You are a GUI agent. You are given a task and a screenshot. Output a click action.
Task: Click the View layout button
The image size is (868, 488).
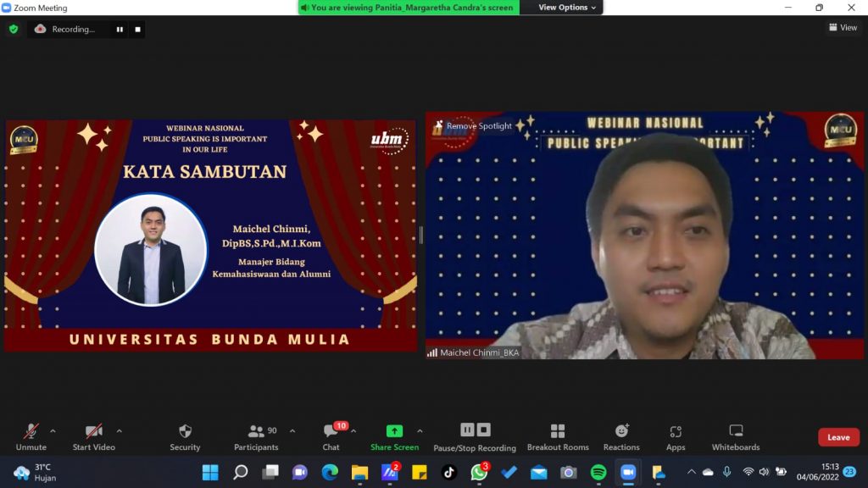coord(843,27)
